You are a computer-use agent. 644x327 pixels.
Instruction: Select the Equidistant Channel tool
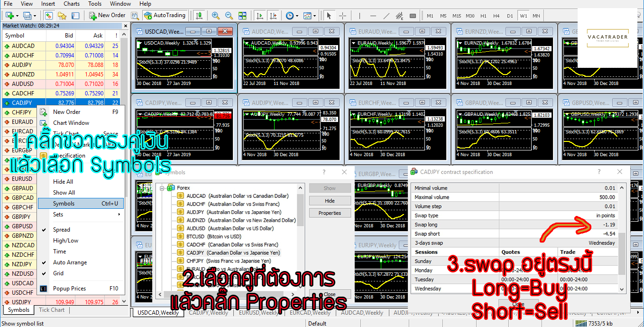[x=400, y=15]
